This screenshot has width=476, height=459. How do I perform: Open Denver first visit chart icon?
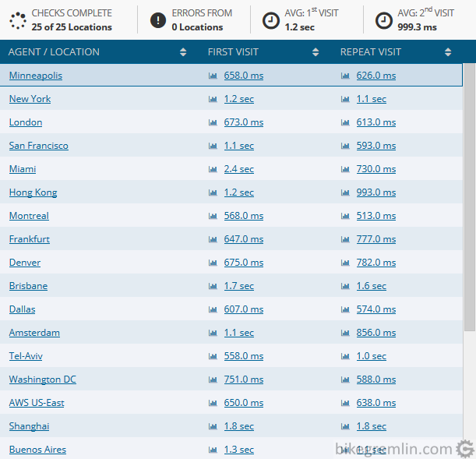213,263
